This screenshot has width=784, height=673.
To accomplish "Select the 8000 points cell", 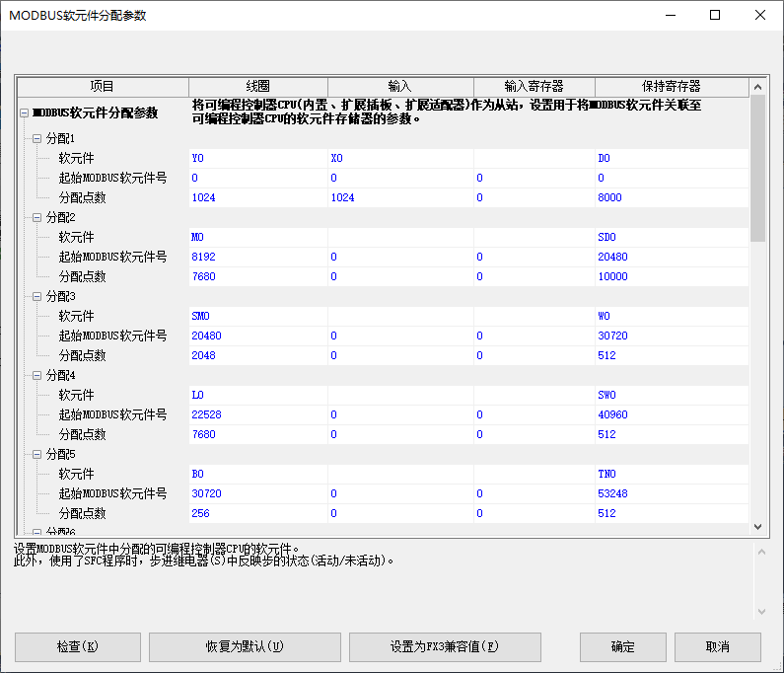I will click(x=672, y=197).
